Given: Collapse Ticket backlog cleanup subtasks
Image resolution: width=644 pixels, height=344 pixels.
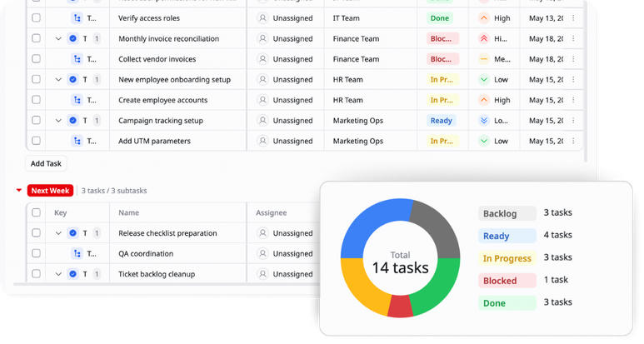Looking at the screenshot, I should coord(58,274).
